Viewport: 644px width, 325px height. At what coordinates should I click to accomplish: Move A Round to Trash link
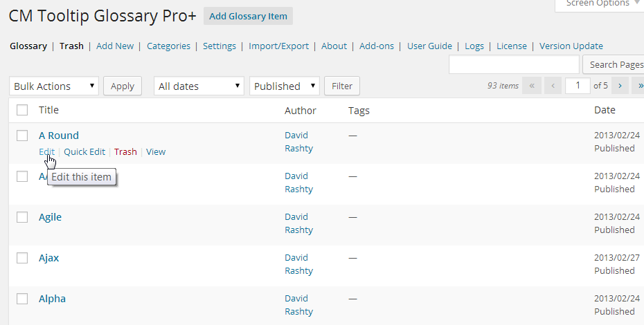click(x=125, y=152)
